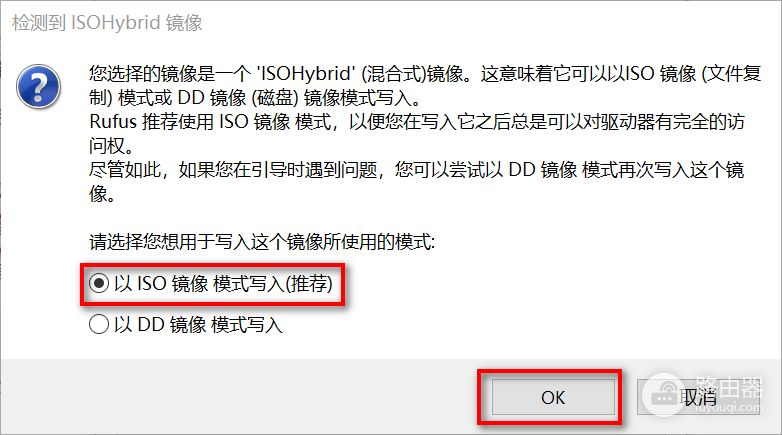Click the luyouqi.com watermark link
The width and height of the screenshot is (782, 435).
pyautogui.click(x=728, y=408)
